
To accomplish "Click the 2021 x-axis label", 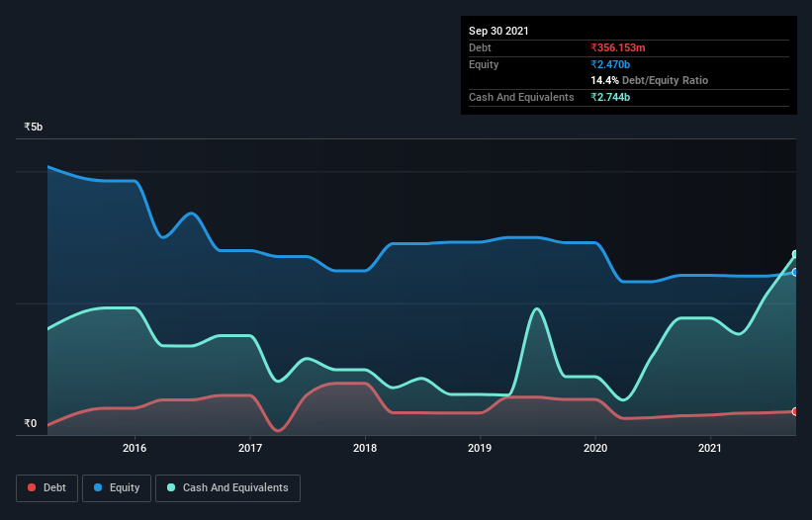I will pyautogui.click(x=710, y=448).
